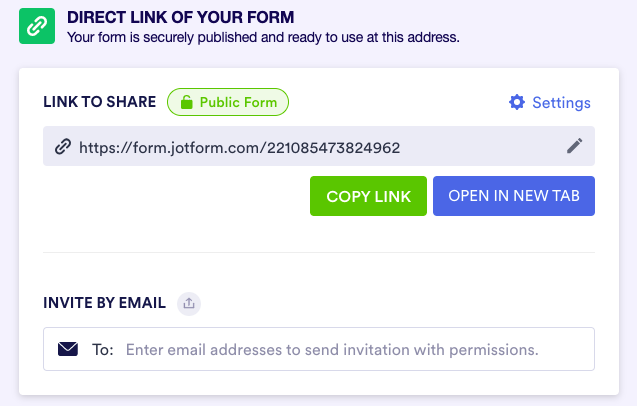Viewport: 637px width, 406px height.
Task: Click the LINK TO SHARE label
Action: tap(100, 102)
